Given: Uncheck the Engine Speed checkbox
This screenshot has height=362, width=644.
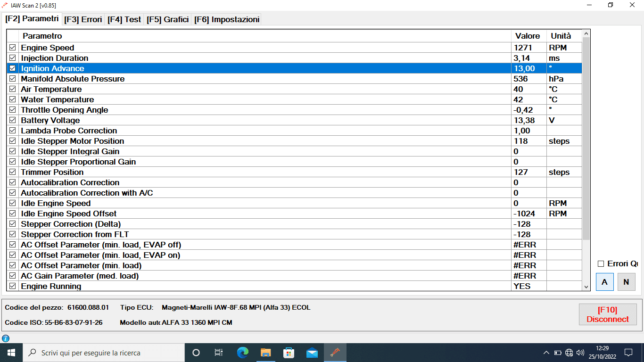Looking at the screenshot, I should [13, 48].
